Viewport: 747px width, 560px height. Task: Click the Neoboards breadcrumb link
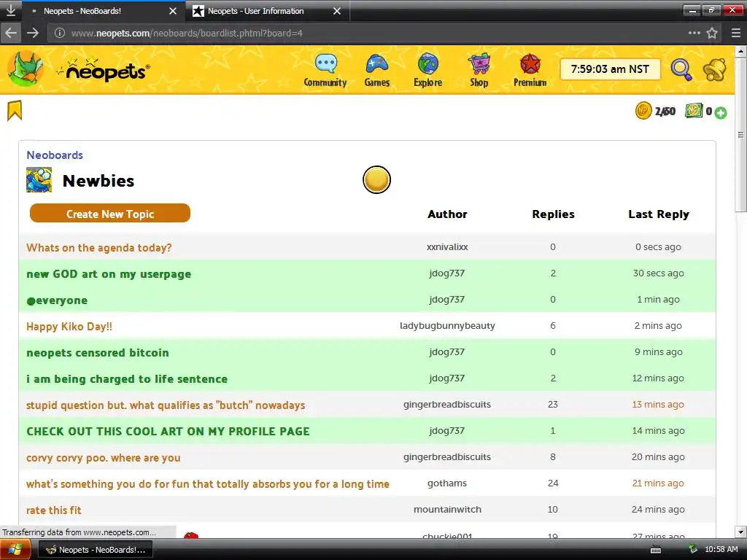coord(55,155)
